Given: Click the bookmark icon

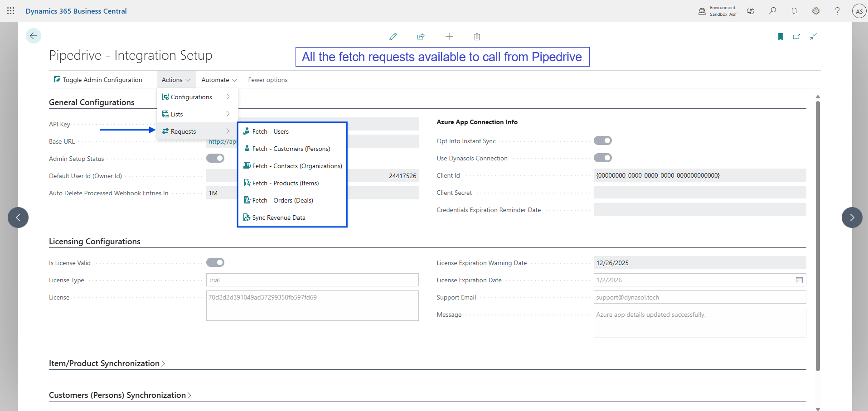Looking at the screenshot, I should (780, 37).
